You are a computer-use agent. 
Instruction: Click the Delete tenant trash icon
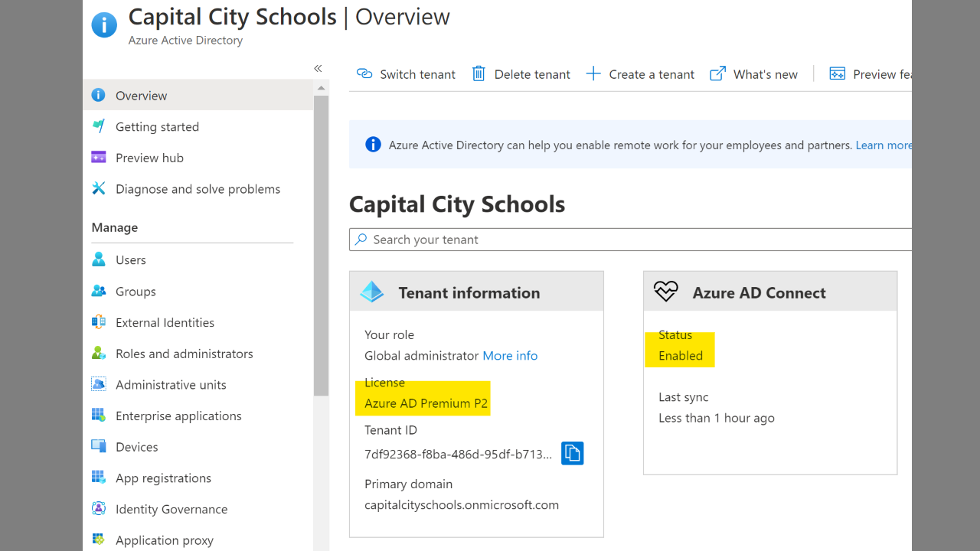tap(479, 73)
